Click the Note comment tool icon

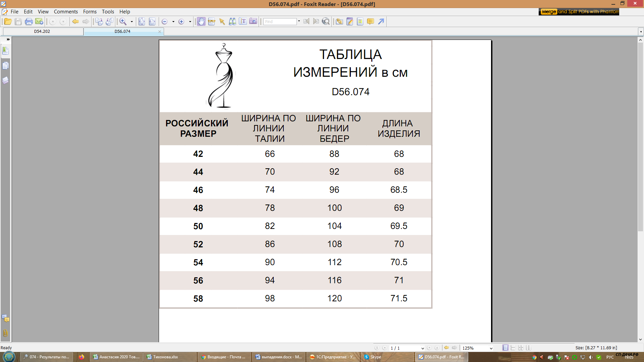point(370,21)
